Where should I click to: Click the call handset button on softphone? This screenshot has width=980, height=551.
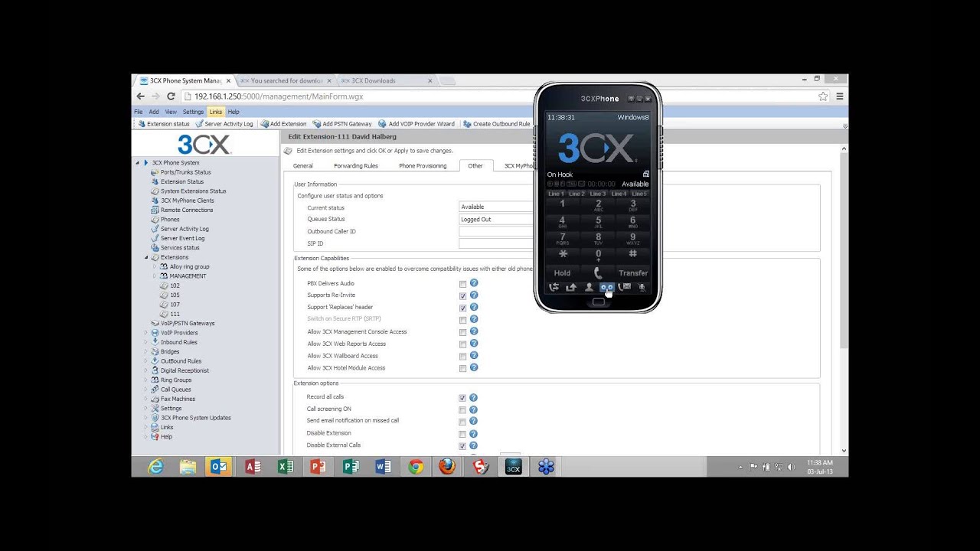click(598, 272)
